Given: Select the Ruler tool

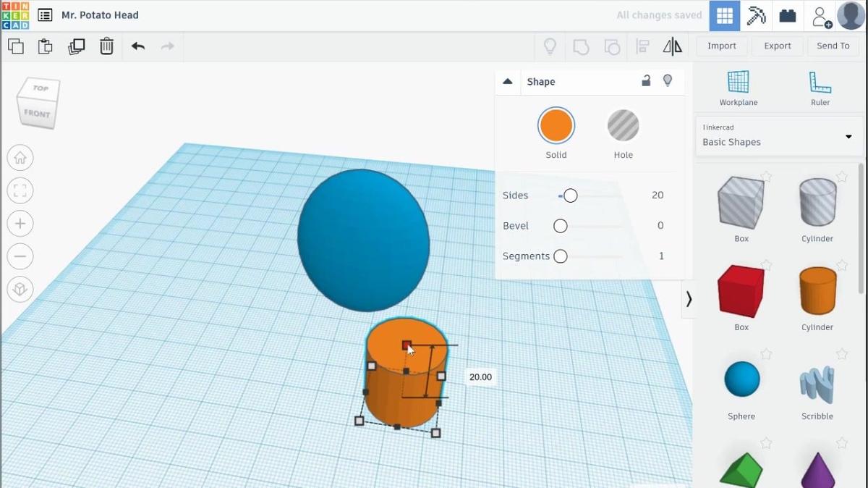Looking at the screenshot, I should pyautogui.click(x=820, y=88).
